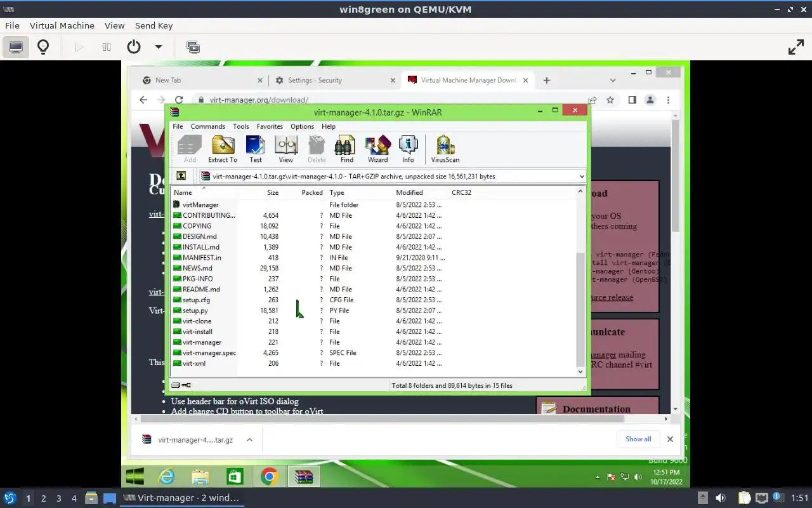
Task: Open the WinRAR Commands menu
Action: click(207, 126)
